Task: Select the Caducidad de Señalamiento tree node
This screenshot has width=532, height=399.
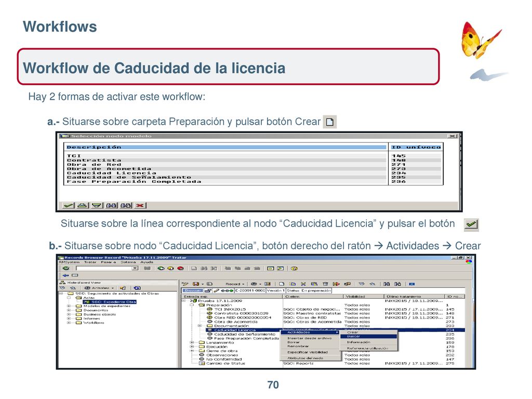Action: 244,334
